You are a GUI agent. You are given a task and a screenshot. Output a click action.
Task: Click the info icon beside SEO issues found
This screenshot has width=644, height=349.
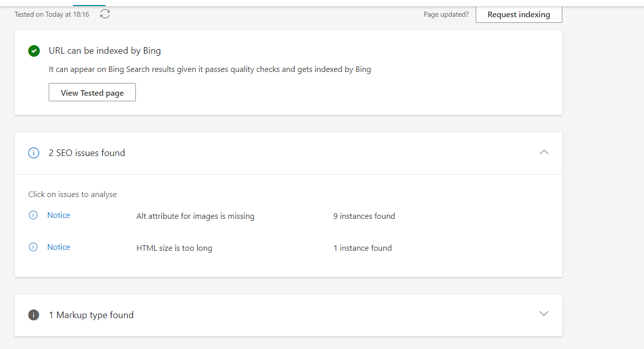[33, 153]
